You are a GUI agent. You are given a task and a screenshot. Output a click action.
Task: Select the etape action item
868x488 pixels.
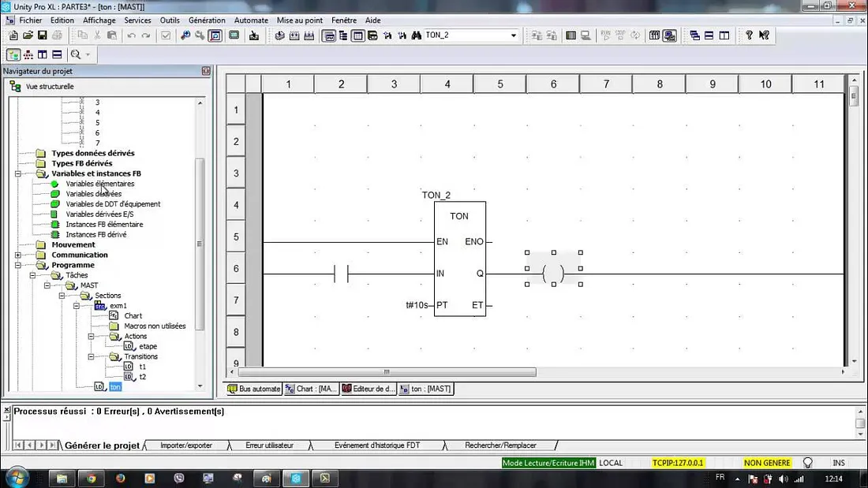pos(148,346)
